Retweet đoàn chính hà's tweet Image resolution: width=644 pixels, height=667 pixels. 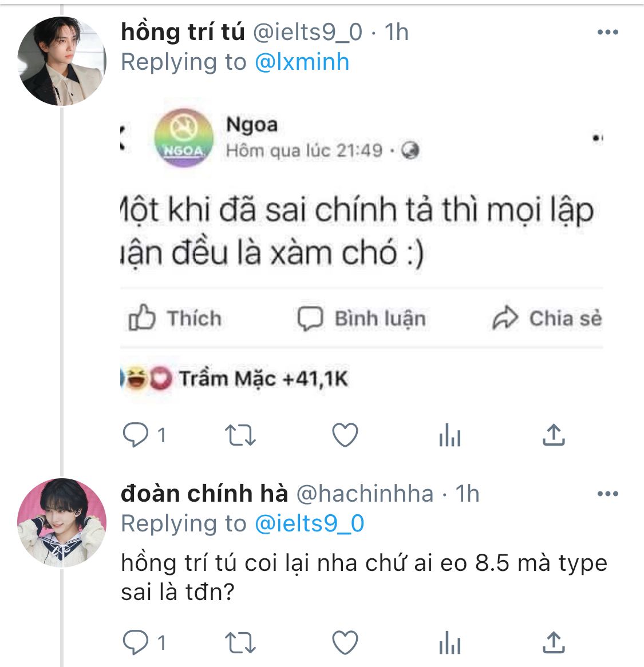coord(240,643)
